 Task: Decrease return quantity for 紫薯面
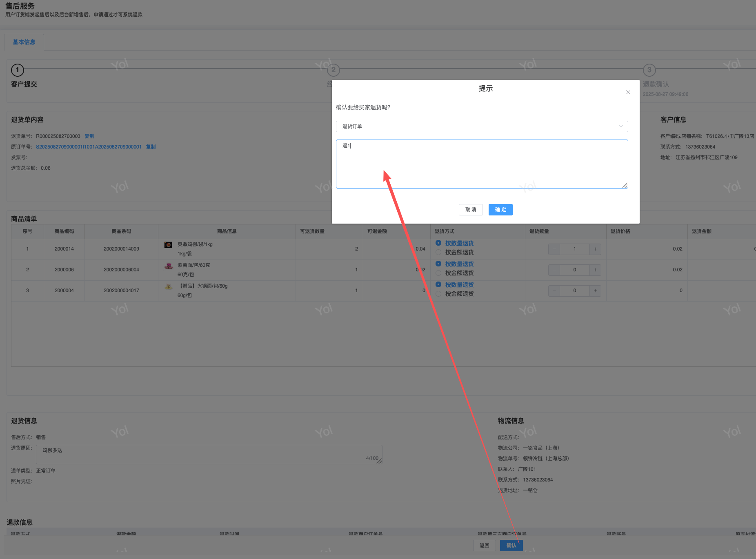click(554, 270)
